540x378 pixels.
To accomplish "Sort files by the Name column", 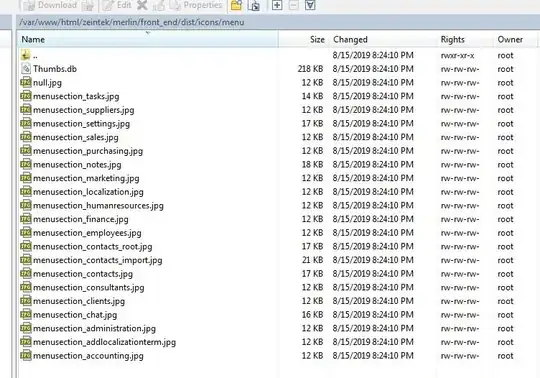I will pyautogui.click(x=148, y=40).
